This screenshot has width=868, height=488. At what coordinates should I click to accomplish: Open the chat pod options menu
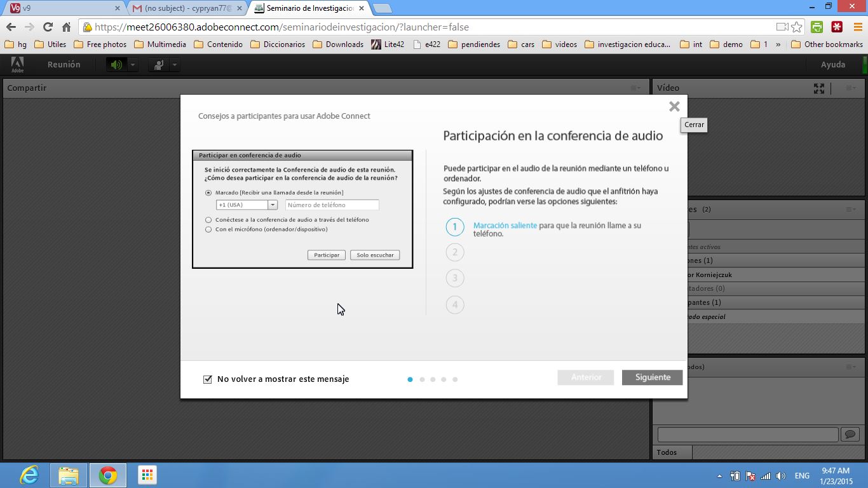click(x=851, y=367)
